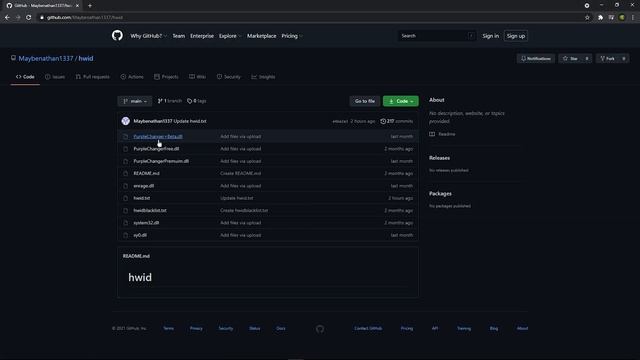Open the hwid.txt file
Viewport: 640px width, 360px height.
coord(142,198)
